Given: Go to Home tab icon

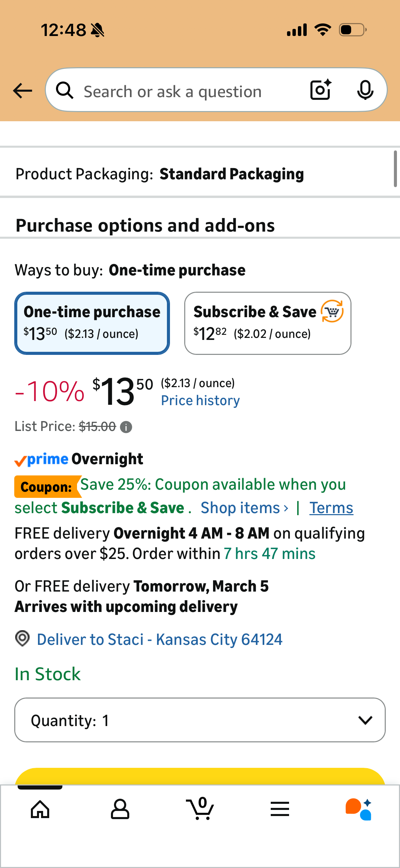Looking at the screenshot, I should [40, 809].
